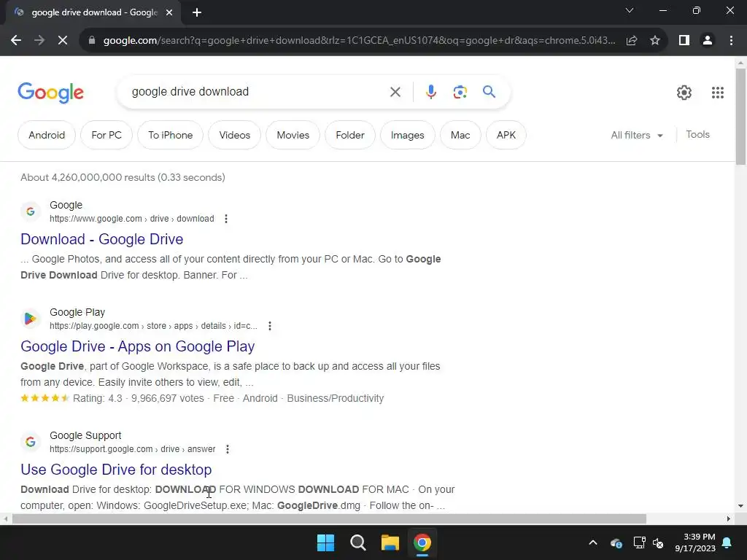The height and width of the screenshot is (560, 747).
Task: Show hidden system tray icons
Action: (x=593, y=542)
